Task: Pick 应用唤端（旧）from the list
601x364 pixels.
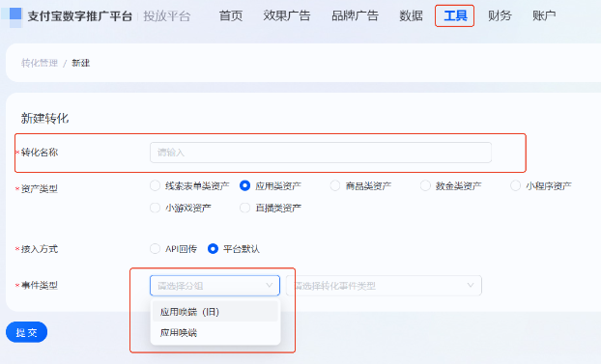Action: click(x=215, y=312)
